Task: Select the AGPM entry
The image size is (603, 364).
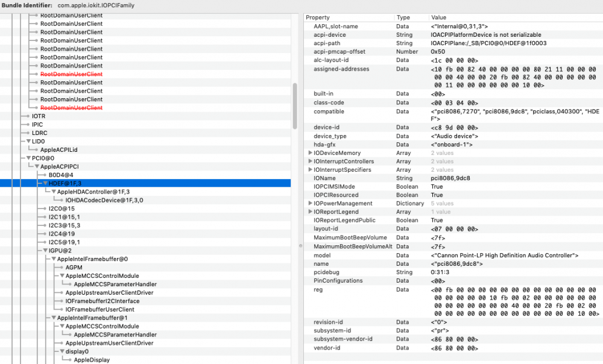Action: (74, 268)
